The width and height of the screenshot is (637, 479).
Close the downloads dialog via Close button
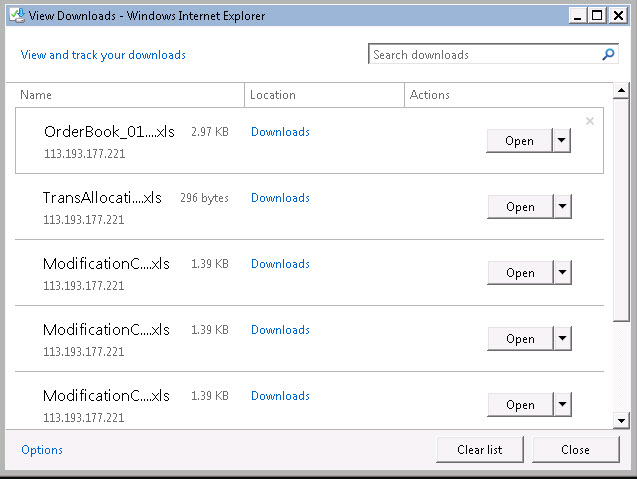click(575, 450)
